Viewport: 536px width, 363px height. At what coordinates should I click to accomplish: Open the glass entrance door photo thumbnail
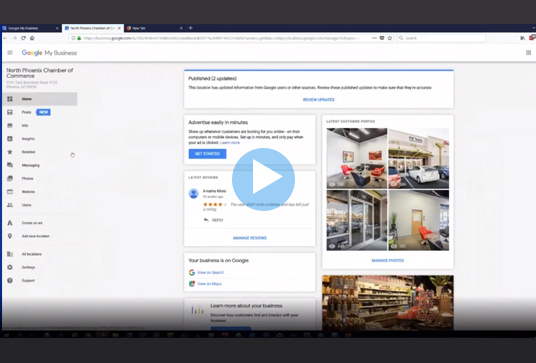(x=357, y=220)
